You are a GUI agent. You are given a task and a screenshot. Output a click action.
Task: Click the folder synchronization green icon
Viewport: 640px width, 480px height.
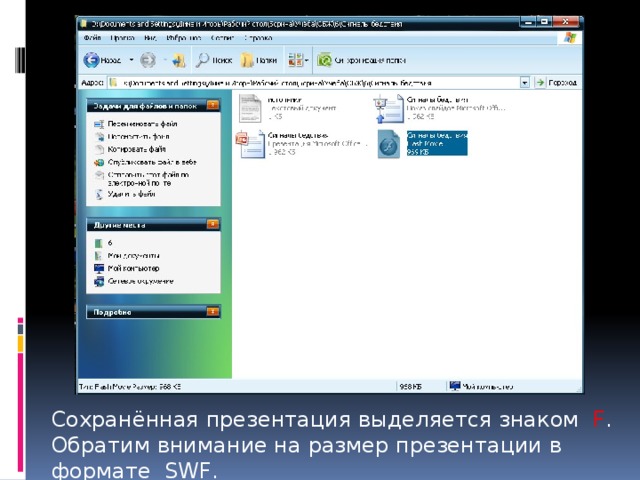click(324, 60)
